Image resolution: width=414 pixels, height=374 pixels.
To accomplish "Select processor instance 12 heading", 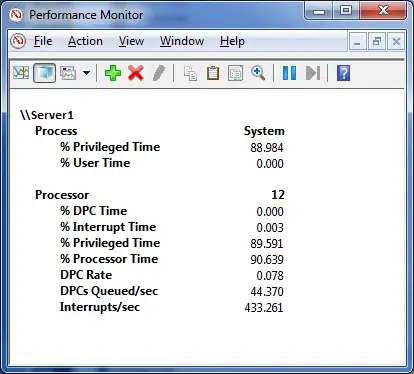I will click(x=278, y=195).
